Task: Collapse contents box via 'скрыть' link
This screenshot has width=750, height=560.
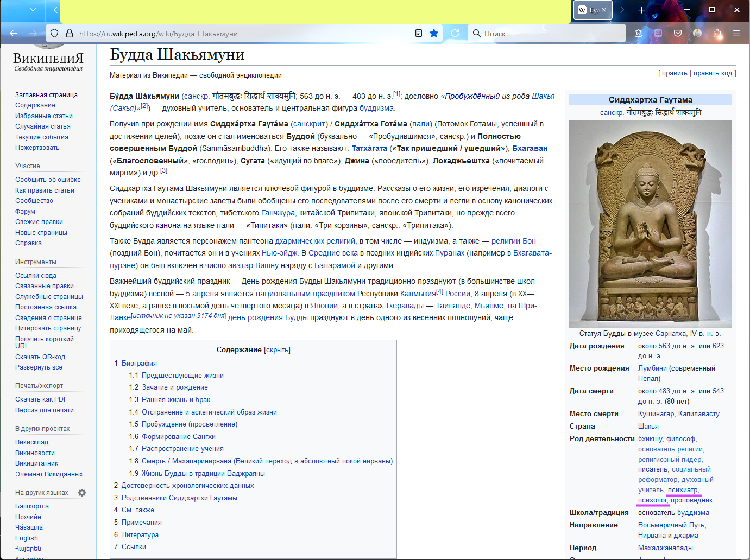Action: (x=277, y=350)
